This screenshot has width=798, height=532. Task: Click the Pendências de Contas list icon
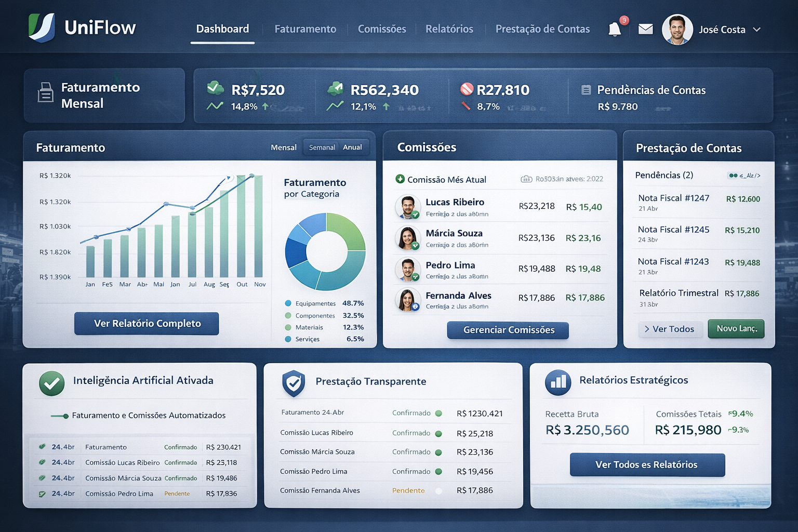coord(586,90)
